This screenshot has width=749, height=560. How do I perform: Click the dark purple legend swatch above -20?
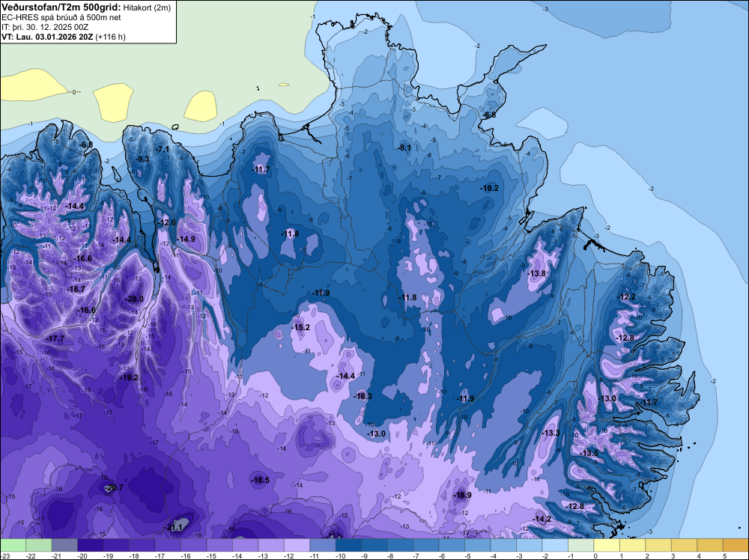pyautogui.click(x=91, y=545)
